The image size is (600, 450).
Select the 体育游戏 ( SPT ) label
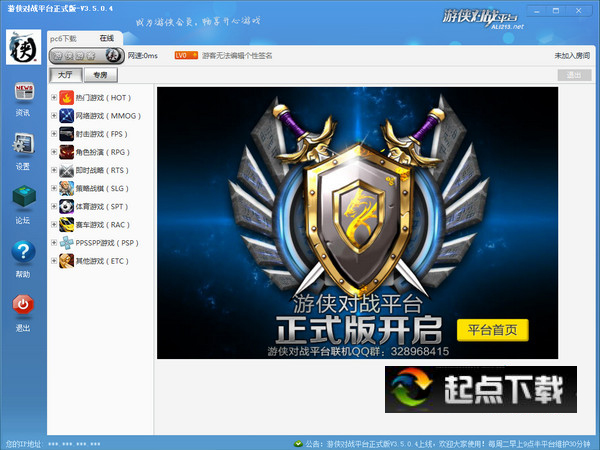[x=102, y=207]
